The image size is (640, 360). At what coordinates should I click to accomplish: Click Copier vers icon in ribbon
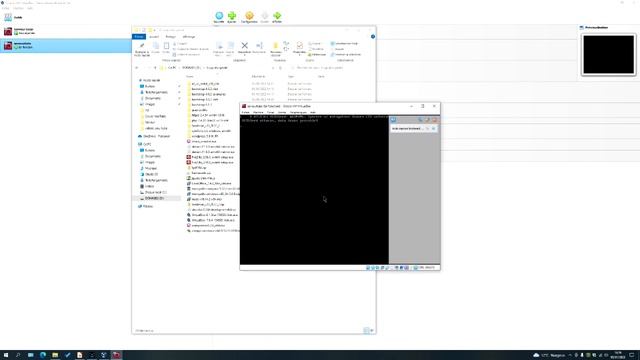[231, 46]
